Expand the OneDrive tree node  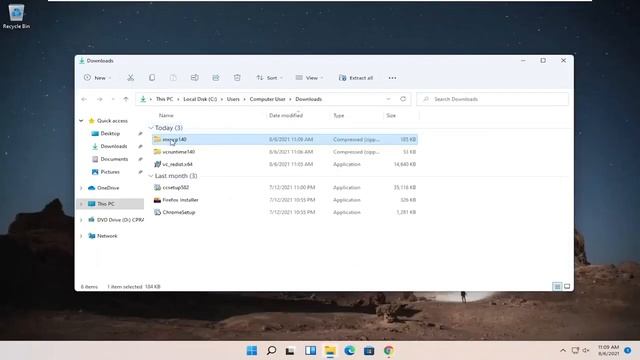coord(81,188)
